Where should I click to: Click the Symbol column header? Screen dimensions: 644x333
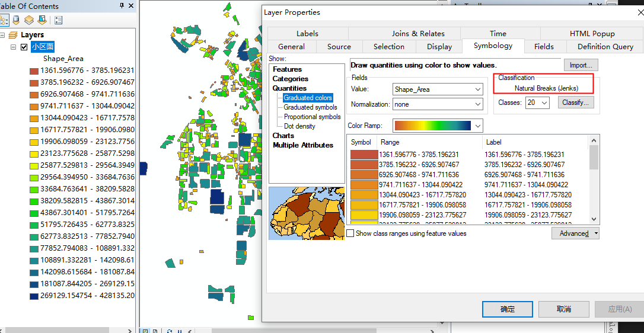[362, 142]
